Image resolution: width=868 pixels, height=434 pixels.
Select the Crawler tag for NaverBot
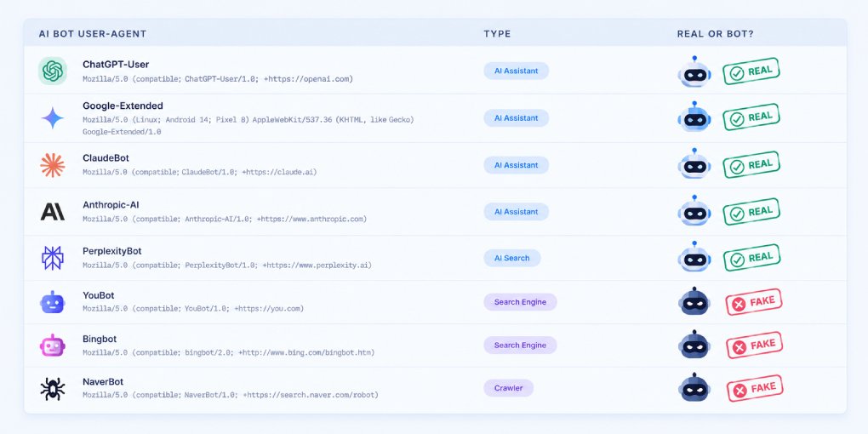[x=508, y=388]
